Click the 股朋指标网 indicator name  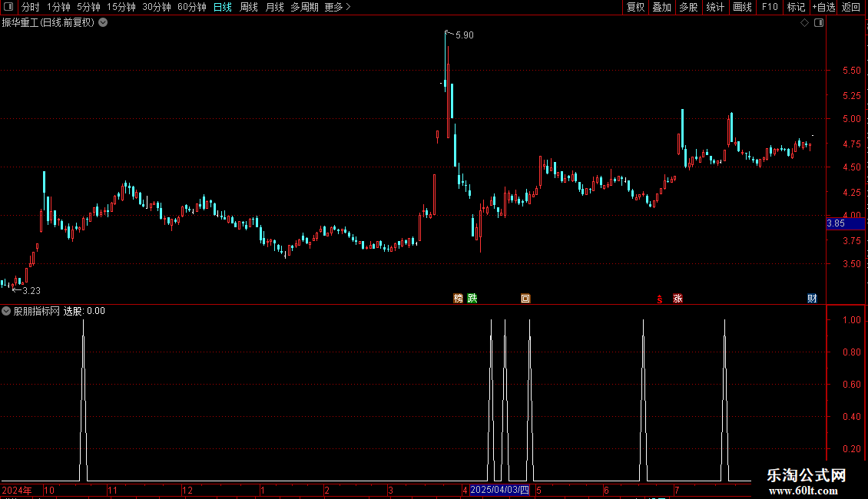(x=37, y=311)
